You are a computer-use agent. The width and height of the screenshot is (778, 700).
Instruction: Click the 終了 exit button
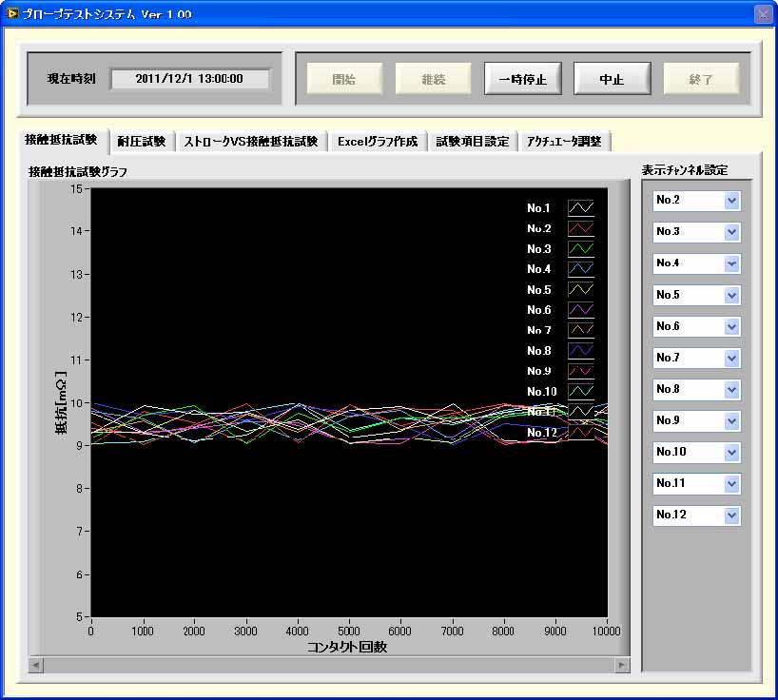pos(701,79)
